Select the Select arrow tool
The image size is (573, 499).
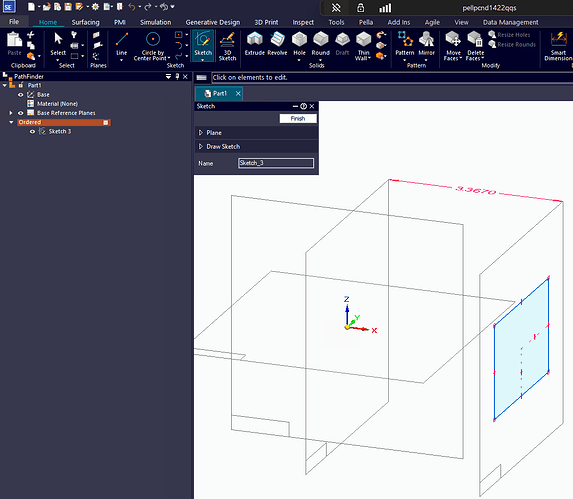pos(58,44)
